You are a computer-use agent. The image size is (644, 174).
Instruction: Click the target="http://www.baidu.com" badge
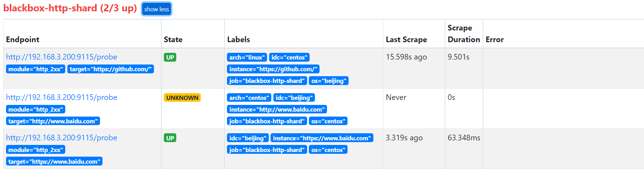[x=53, y=121]
